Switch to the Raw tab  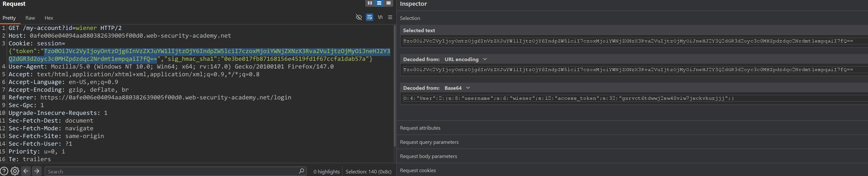tap(30, 18)
